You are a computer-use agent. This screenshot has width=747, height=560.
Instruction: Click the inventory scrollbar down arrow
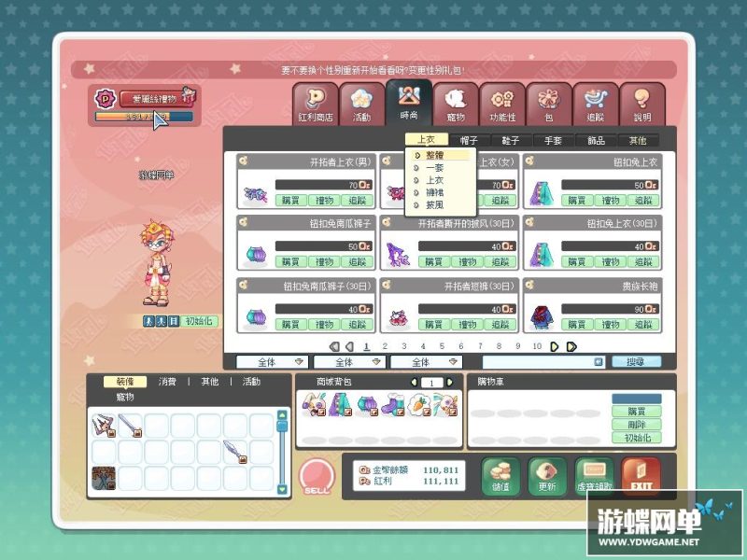tap(282, 489)
